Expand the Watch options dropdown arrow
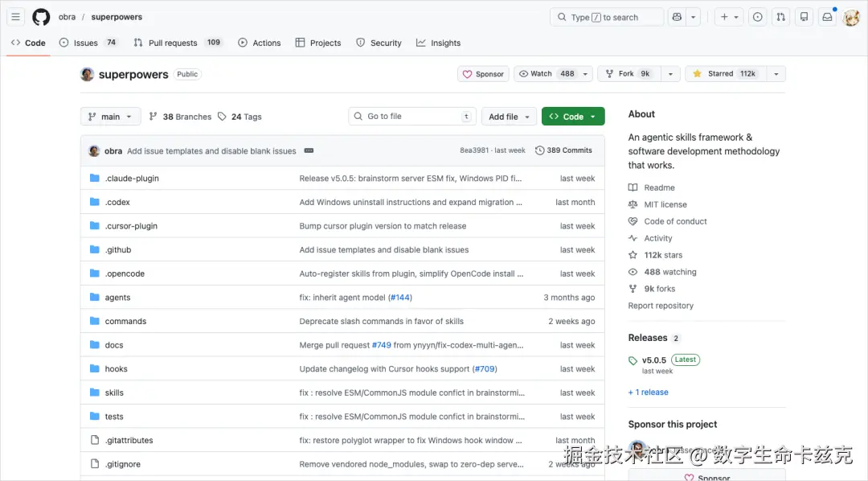 click(585, 74)
